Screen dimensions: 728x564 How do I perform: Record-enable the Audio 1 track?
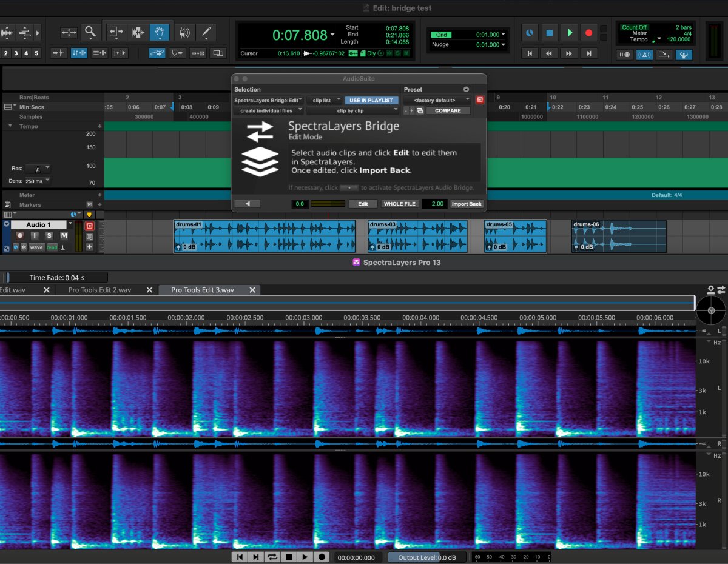tap(20, 235)
